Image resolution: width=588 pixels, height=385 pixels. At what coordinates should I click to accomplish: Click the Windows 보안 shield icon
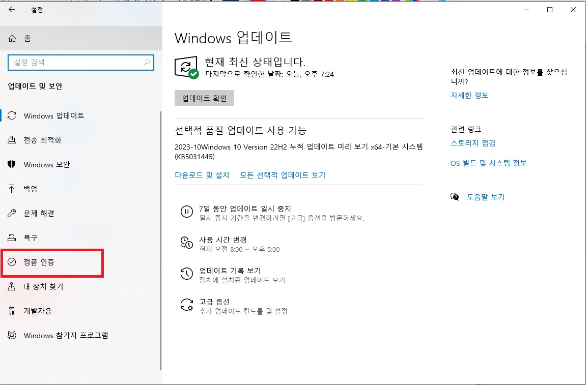(12, 164)
